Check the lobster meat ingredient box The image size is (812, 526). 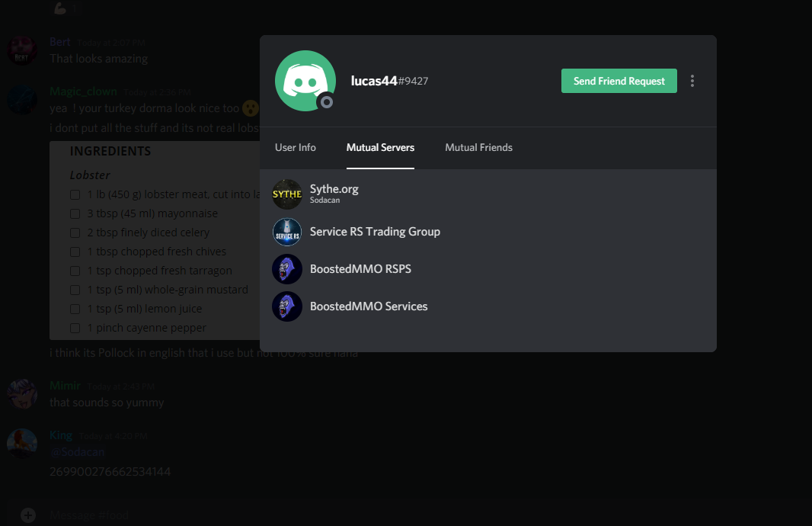[75, 195]
